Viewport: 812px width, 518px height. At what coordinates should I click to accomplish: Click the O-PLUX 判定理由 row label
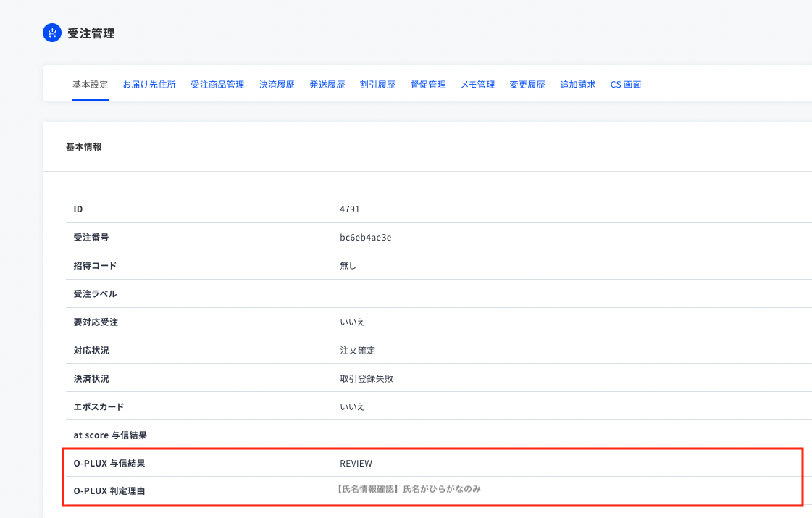[x=109, y=491]
